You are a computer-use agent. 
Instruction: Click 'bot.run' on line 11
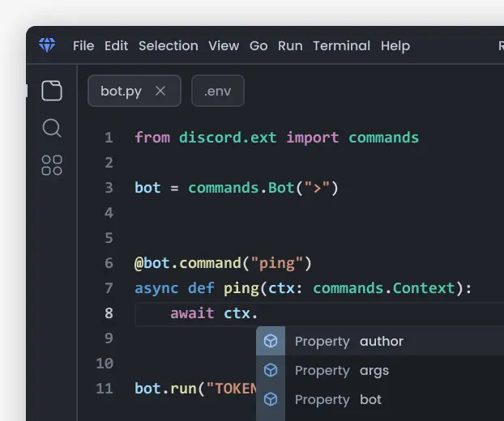click(x=165, y=389)
